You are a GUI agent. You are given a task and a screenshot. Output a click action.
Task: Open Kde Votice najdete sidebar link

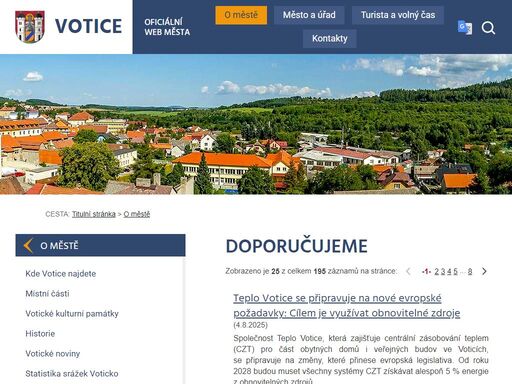tap(61, 274)
